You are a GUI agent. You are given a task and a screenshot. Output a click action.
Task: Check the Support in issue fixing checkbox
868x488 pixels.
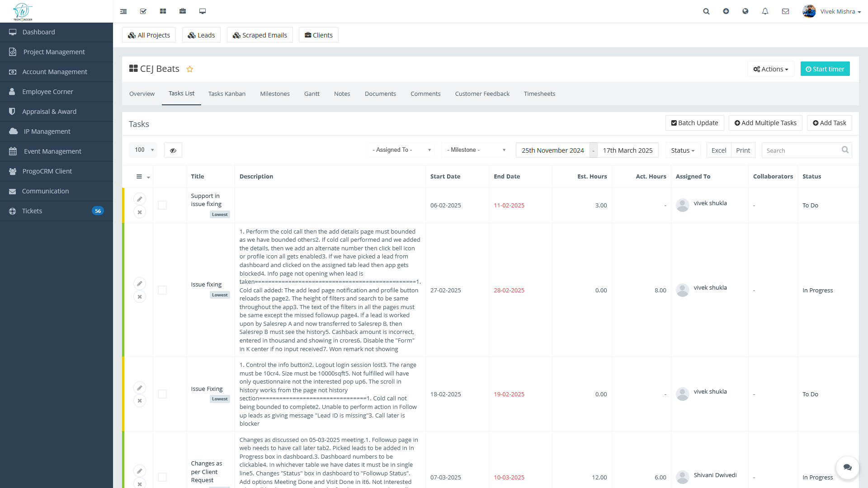point(162,205)
